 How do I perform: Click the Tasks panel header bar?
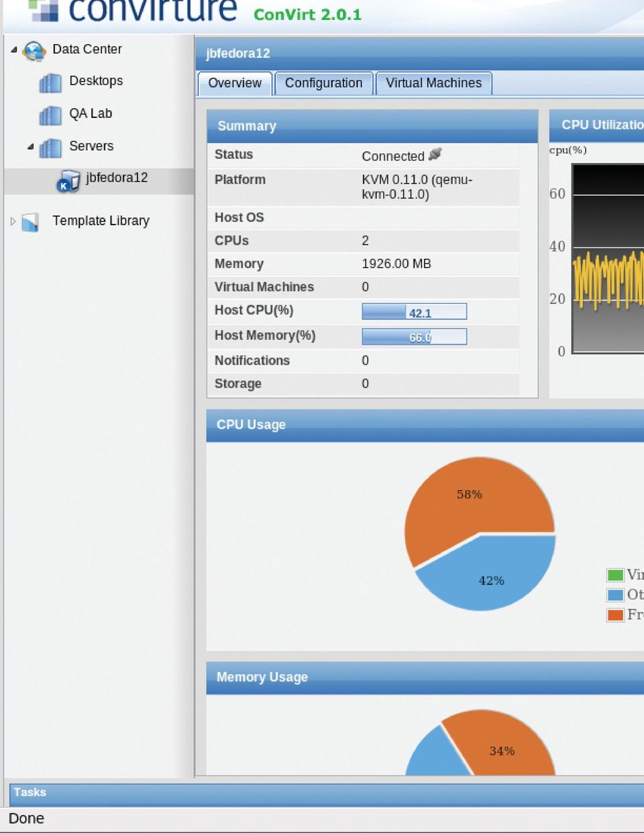pyautogui.click(x=322, y=793)
